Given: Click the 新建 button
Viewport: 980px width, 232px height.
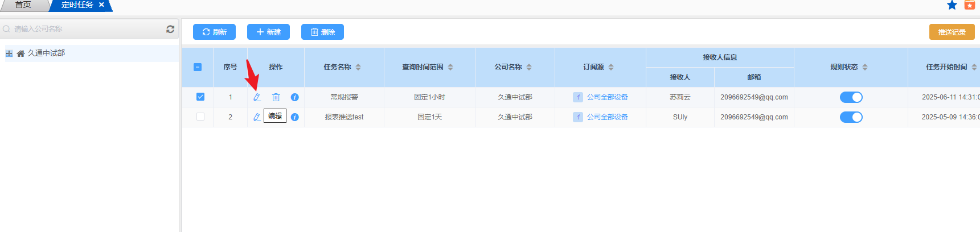Looking at the screenshot, I should (268, 32).
